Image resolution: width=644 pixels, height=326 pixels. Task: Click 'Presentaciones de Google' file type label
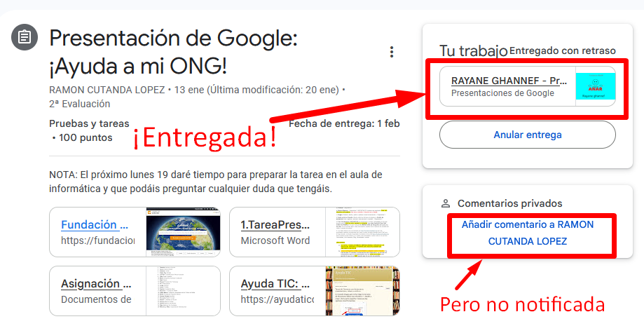click(502, 93)
